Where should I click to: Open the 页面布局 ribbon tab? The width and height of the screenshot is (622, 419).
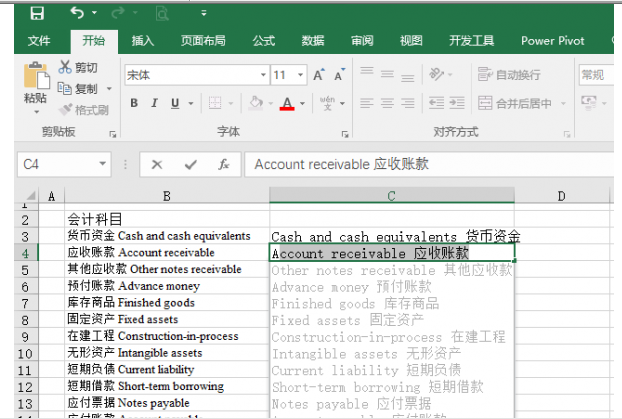[203, 40]
